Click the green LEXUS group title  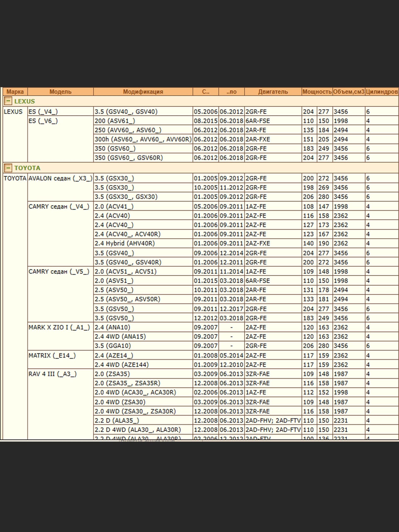(25, 101)
